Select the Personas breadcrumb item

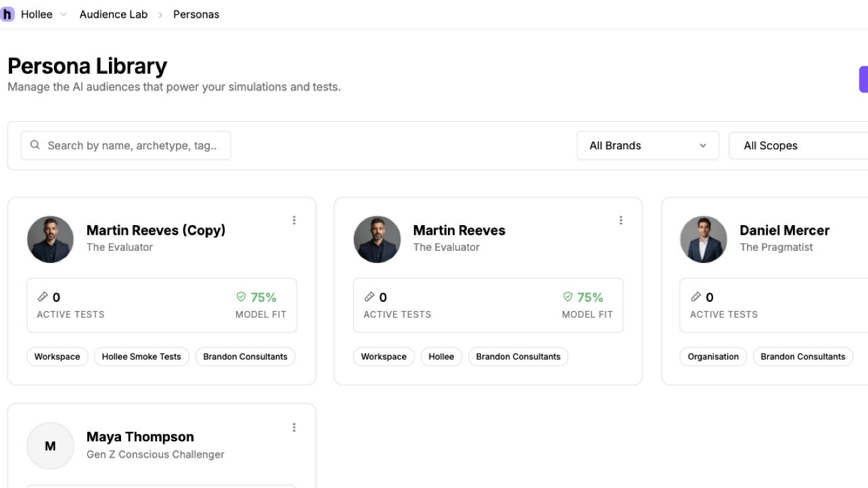[196, 14]
